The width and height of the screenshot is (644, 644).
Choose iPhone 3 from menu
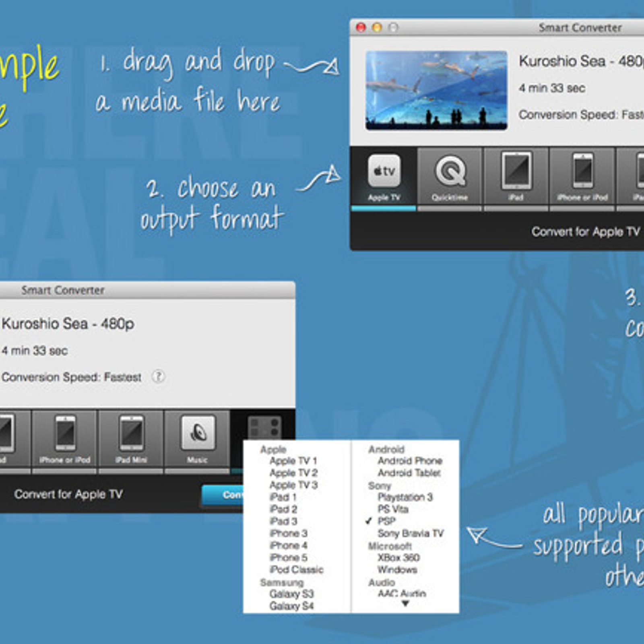pos(289,533)
